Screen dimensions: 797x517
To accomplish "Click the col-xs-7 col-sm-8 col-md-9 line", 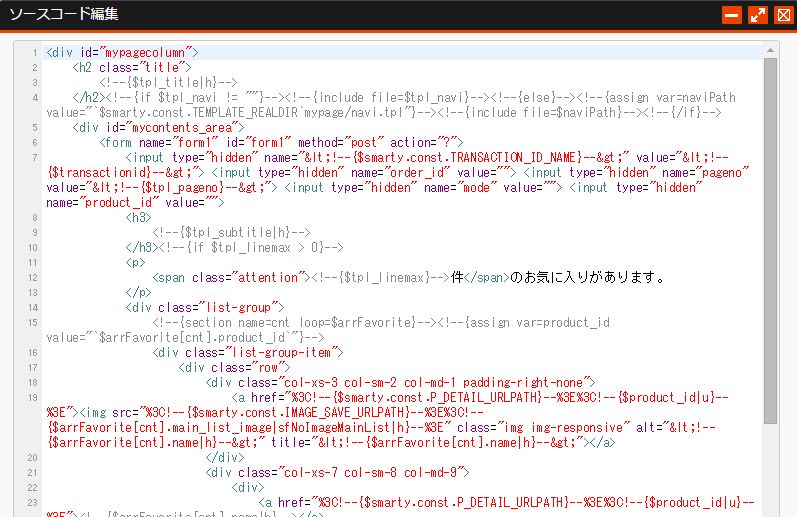I will [x=338, y=472].
